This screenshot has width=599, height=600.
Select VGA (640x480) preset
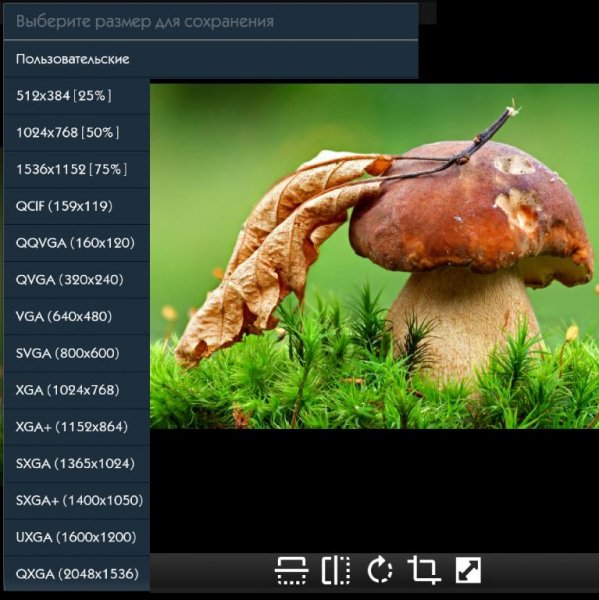[77, 316]
